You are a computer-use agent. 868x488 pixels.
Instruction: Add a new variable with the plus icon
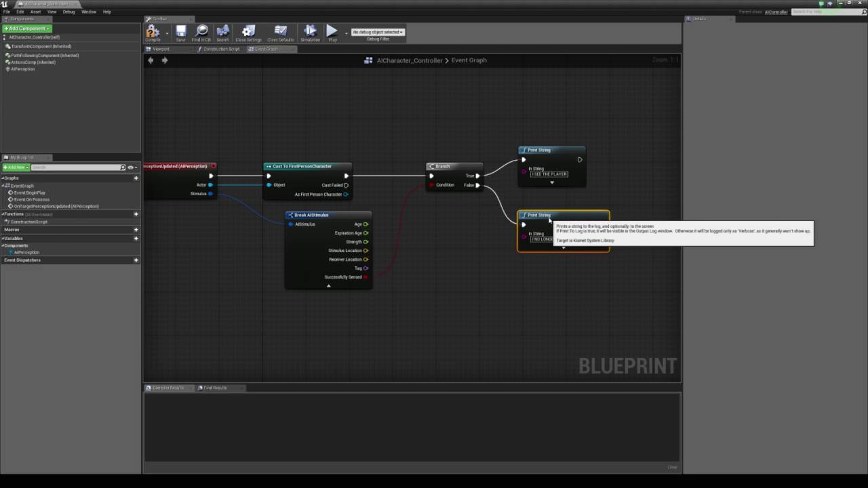pyautogui.click(x=136, y=239)
